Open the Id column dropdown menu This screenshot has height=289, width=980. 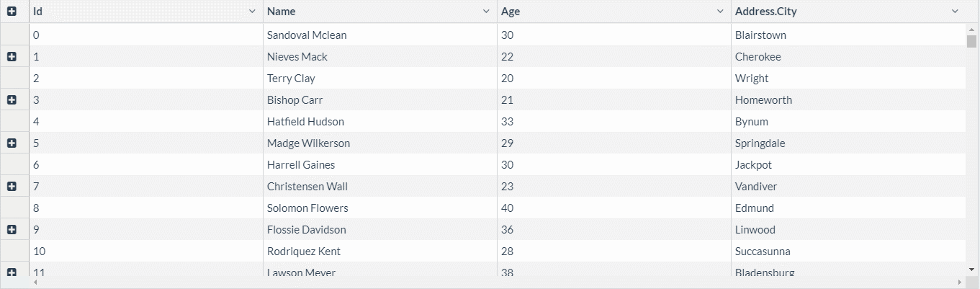[252, 12]
